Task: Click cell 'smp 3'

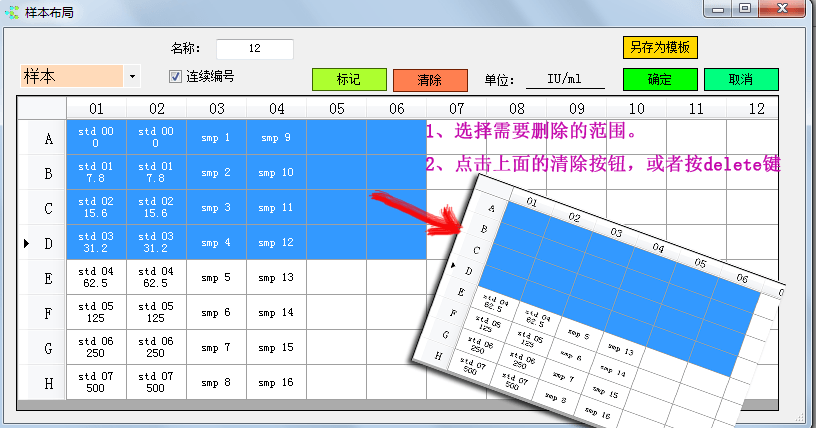Action: click(216, 207)
